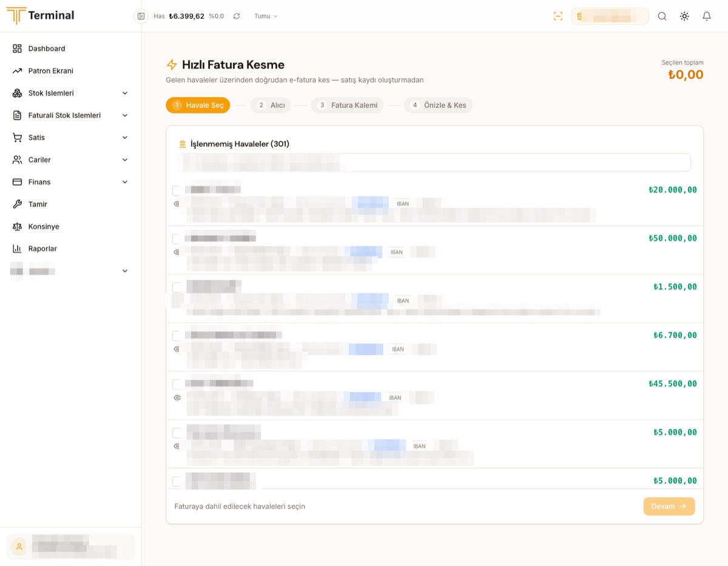This screenshot has height=566, width=728.
Task: Click the Finans credit card icon
Action: (x=17, y=182)
